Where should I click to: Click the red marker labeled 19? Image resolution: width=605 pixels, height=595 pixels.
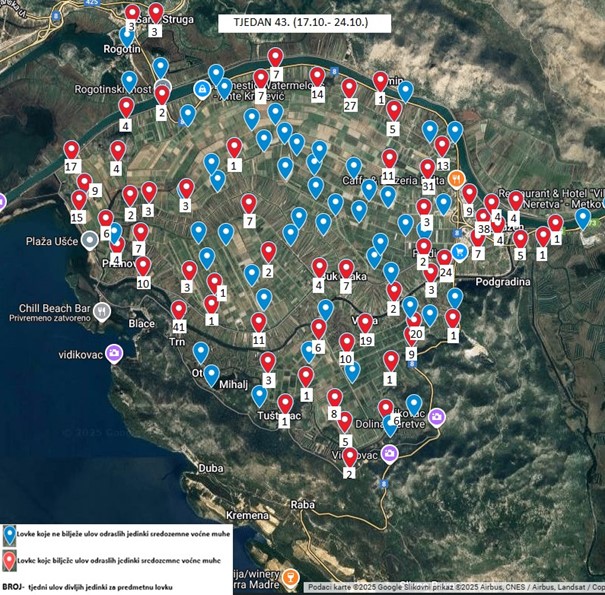tap(366, 324)
